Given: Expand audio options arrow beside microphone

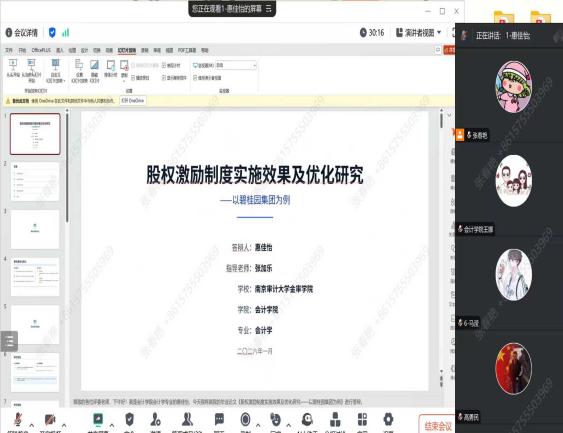Looking at the screenshot, I should [32, 425].
